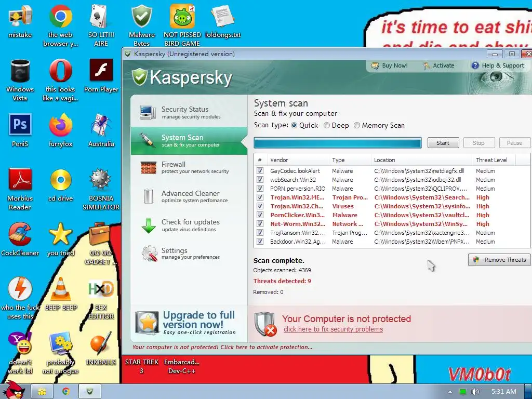Open the Firewall section
The image size is (532, 399).
[x=189, y=168]
